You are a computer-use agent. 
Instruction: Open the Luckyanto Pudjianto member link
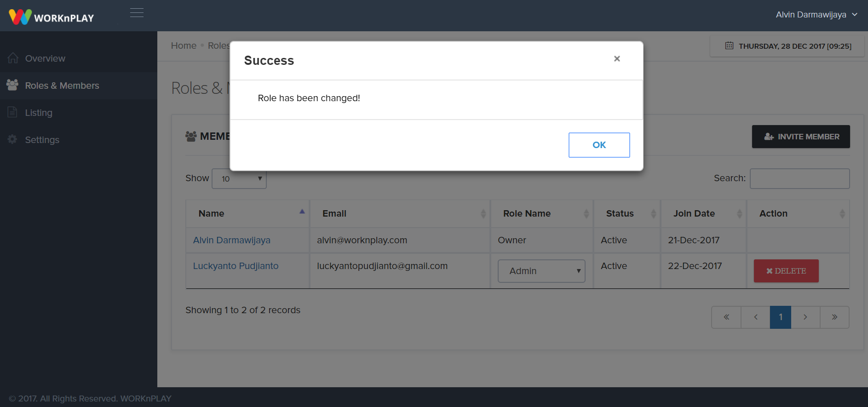point(236,266)
